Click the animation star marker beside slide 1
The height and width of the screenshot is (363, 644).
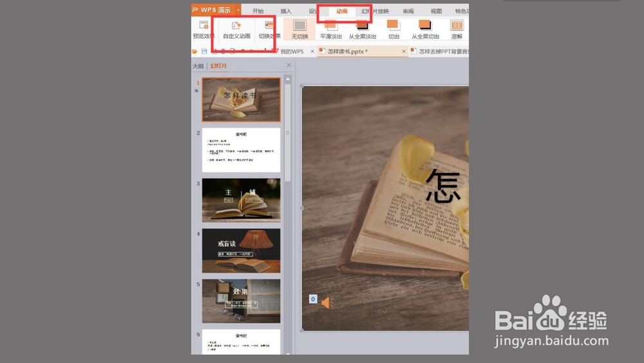[196, 91]
